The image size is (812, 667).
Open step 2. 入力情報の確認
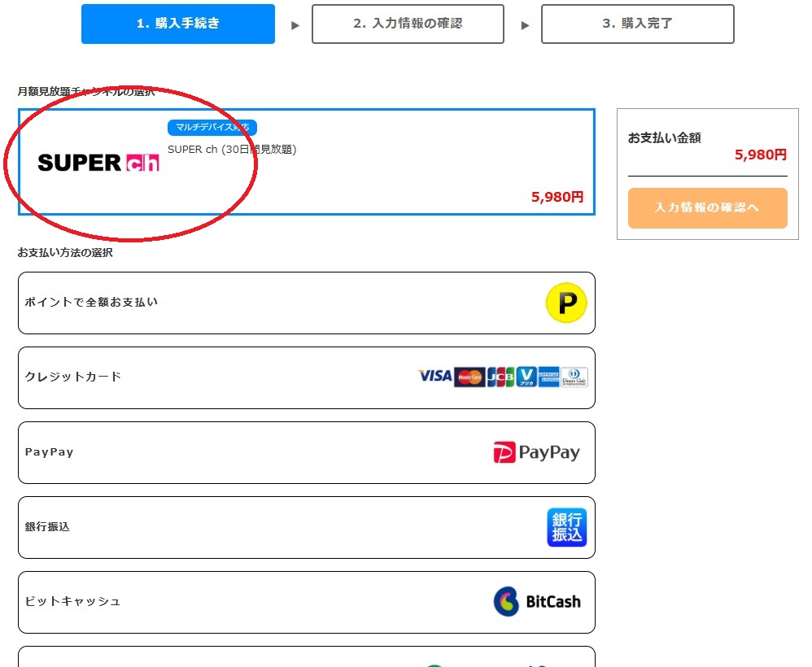pos(408,24)
